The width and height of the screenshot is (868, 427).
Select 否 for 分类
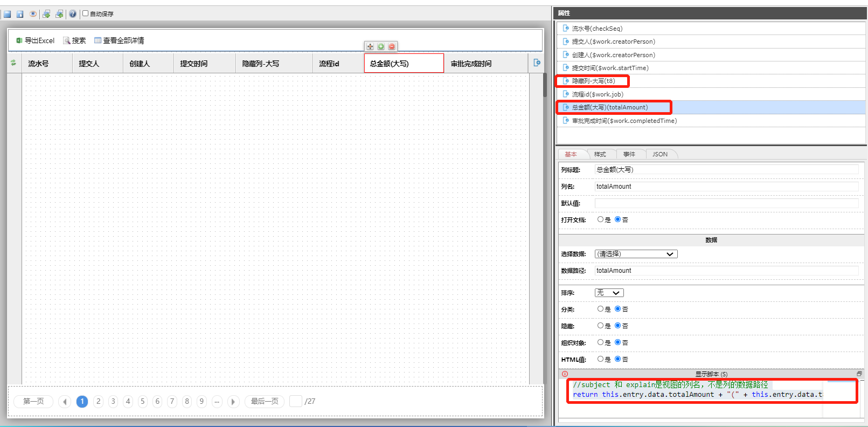pos(617,309)
